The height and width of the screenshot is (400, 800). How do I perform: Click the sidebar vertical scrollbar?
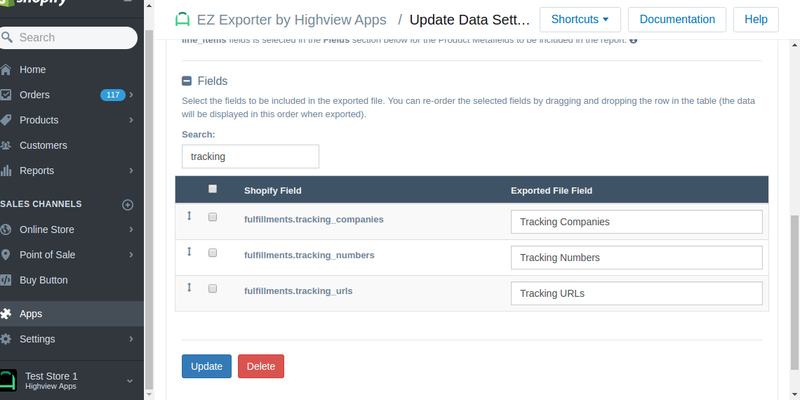coord(149,209)
